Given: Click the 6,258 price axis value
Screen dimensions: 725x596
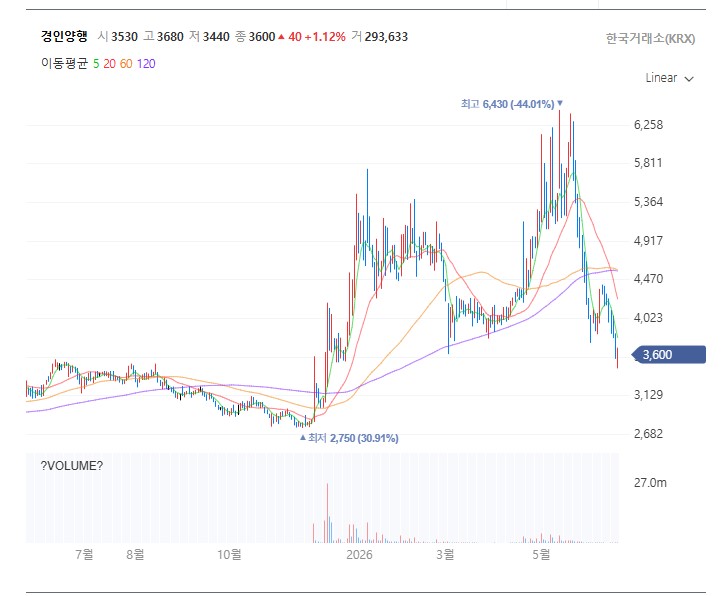Looking at the screenshot, I should point(648,125).
